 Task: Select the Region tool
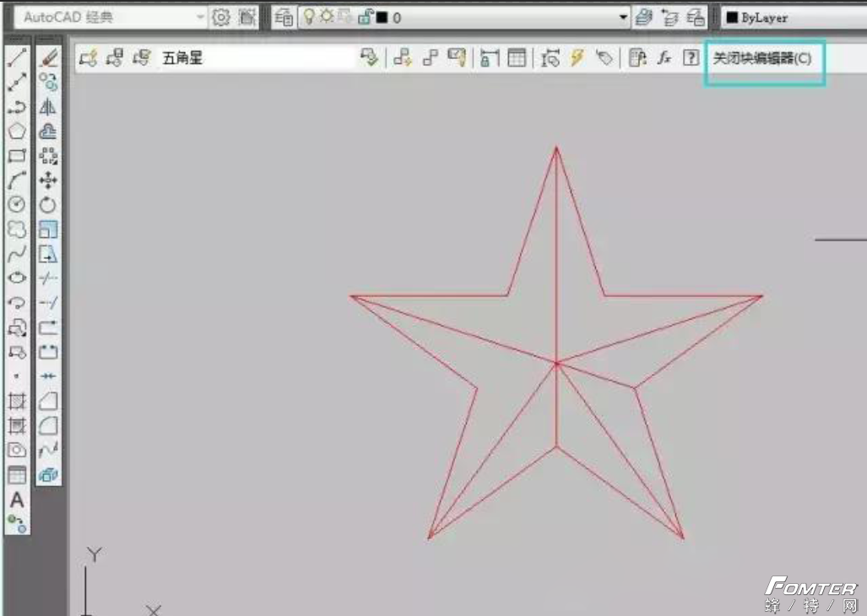(17, 450)
